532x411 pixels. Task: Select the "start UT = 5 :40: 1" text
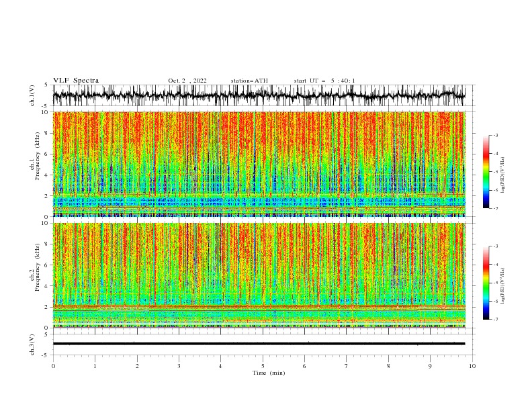324,81
